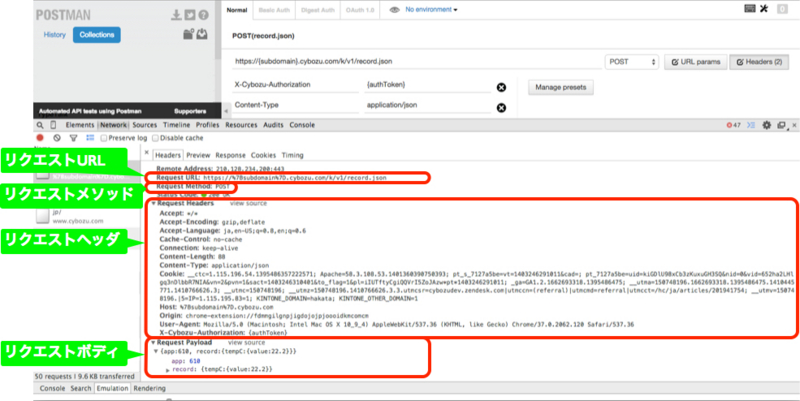Show the console drawer via prompt icon
Viewport: 800px width, 401px height.
[751, 125]
